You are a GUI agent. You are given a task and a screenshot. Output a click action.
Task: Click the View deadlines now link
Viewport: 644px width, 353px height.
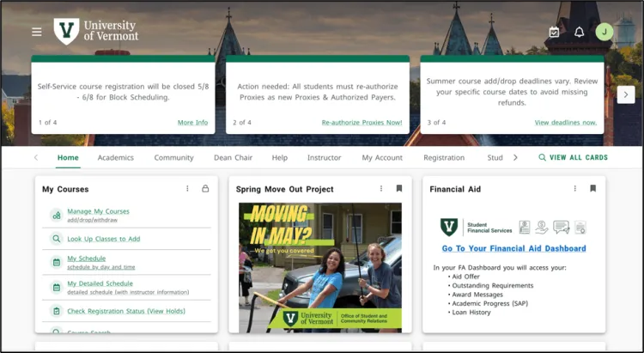tap(566, 123)
